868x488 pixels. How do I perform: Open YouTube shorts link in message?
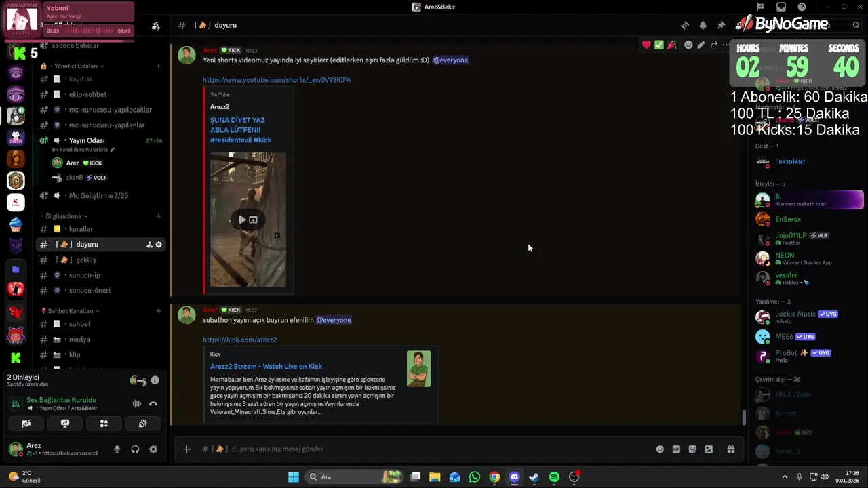point(277,80)
